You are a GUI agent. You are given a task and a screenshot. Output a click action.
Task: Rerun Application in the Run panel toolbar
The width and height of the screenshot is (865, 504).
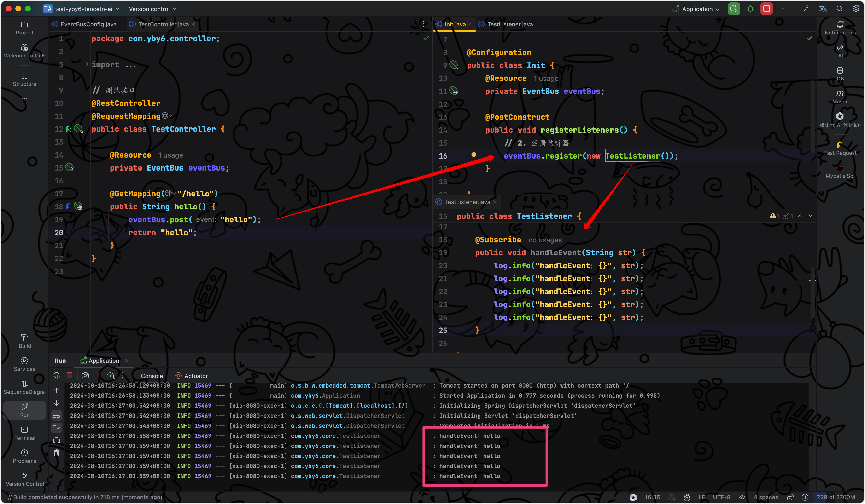coord(57,375)
